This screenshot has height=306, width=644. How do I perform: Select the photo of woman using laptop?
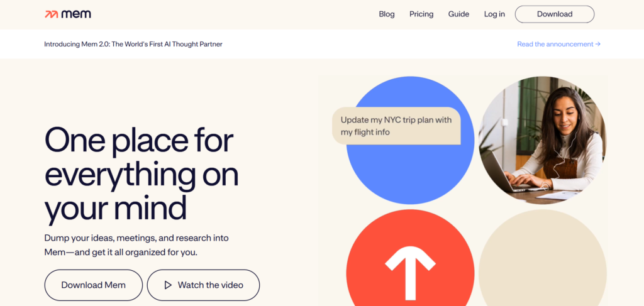tap(542, 140)
